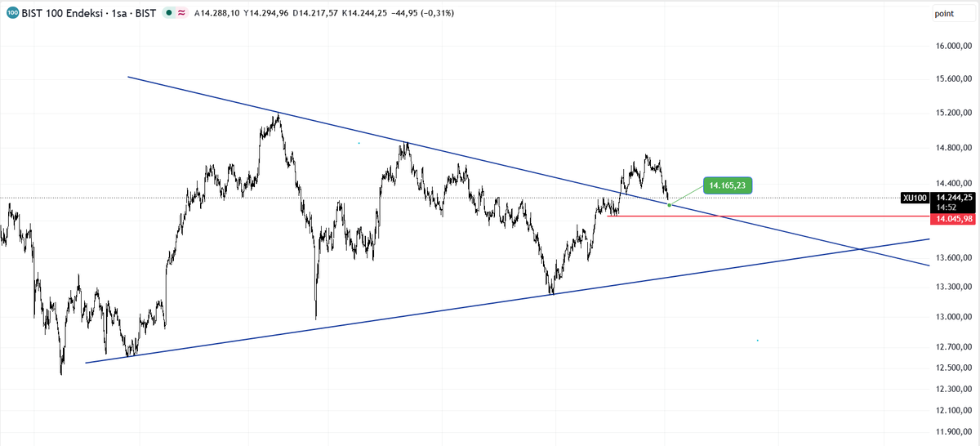Click the green callout anchor point dot
980x446 pixels.
(670, 204)
